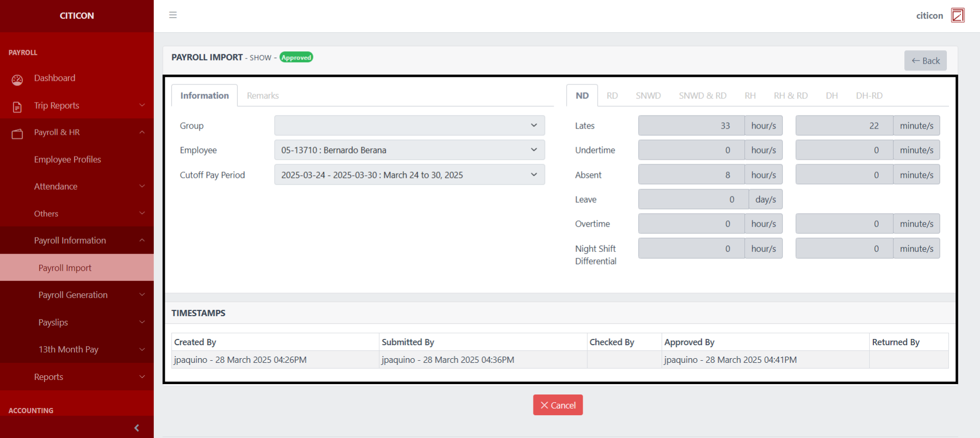This screenshot has width=980, height=438.
Task: Switch to the SNWD & RD tab
Action: click(702, 95)
